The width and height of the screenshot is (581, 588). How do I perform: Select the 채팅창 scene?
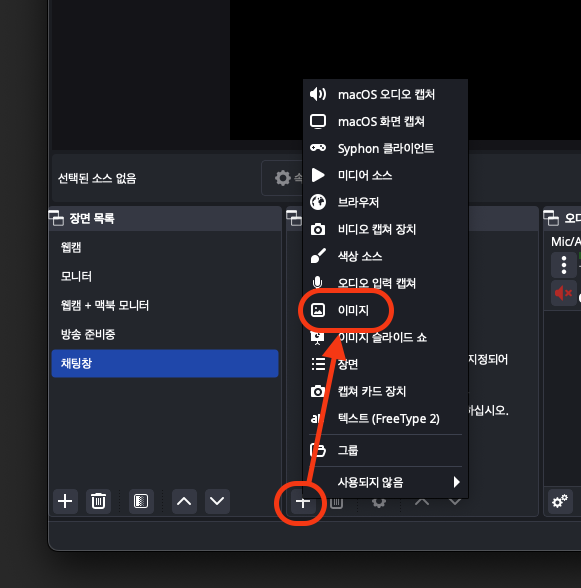click(165, 363)
